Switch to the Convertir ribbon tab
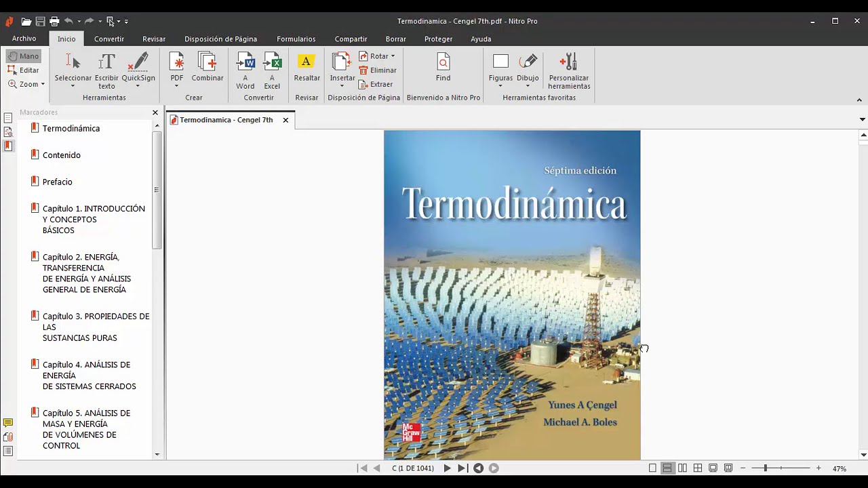Image resolution: width=868 pixels, height=488 pixels. tap(109, 39)
